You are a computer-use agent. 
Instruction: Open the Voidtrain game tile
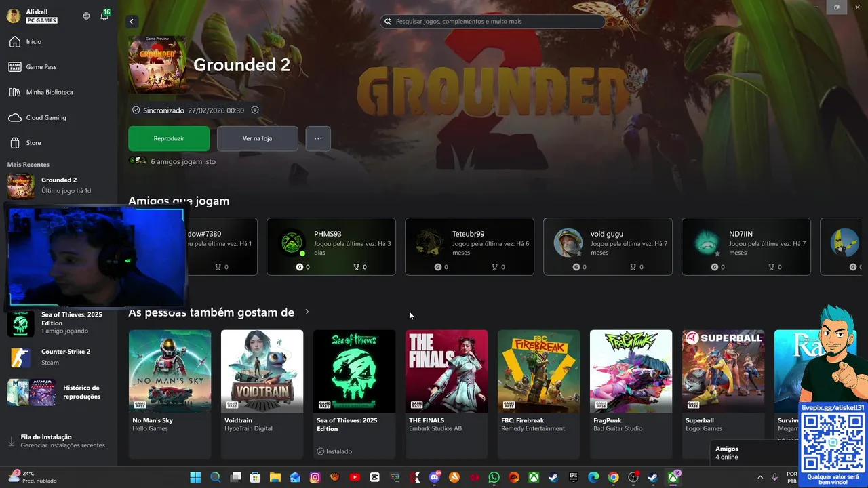pos(262,393)
